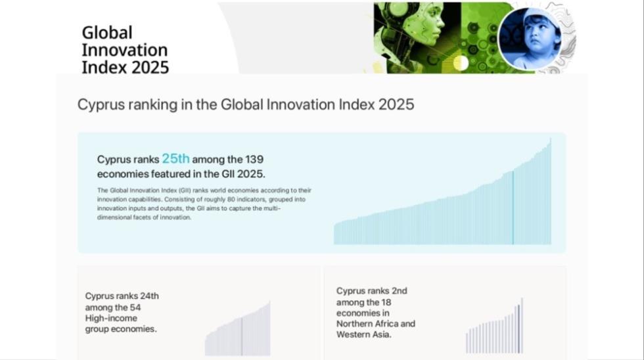Click the dark Cyprus bar in High-income chart
This screenshot has width=644, height=360.
click(x=242, y=336)
